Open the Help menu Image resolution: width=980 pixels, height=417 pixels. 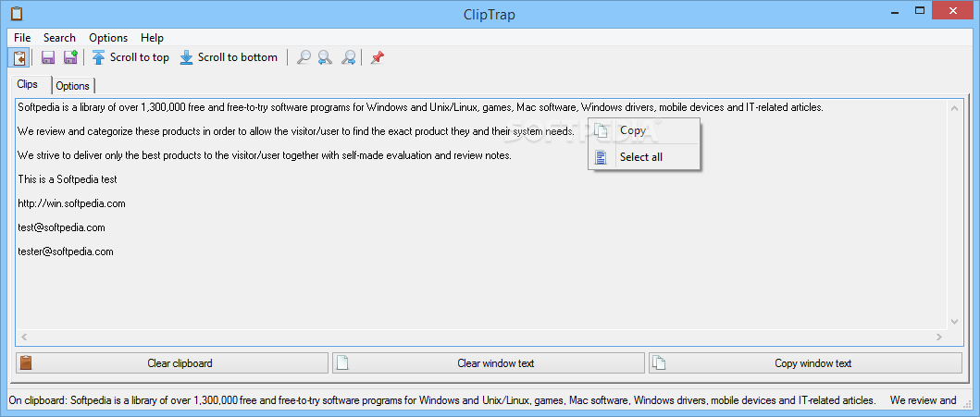[x=152, y=38]
